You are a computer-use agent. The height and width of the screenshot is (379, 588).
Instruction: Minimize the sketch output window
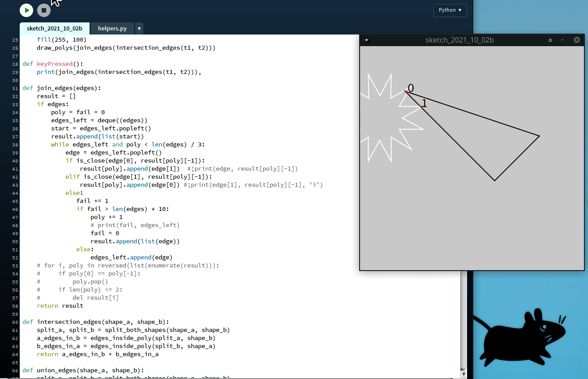pos(563,40)
